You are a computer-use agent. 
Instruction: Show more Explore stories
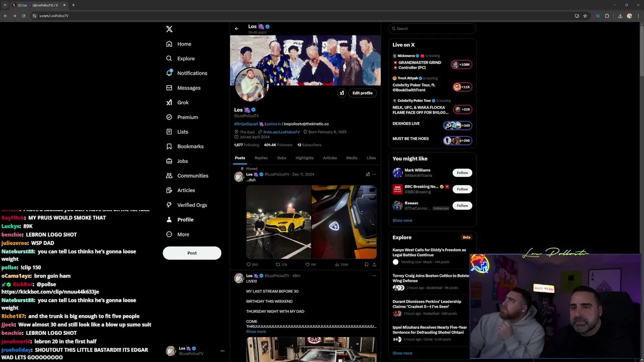pos(402,353)
